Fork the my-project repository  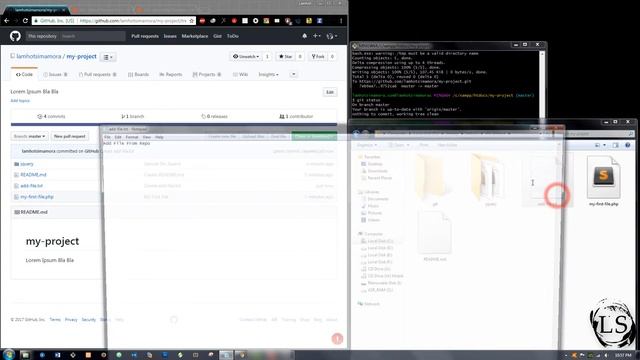coord(318,57)
